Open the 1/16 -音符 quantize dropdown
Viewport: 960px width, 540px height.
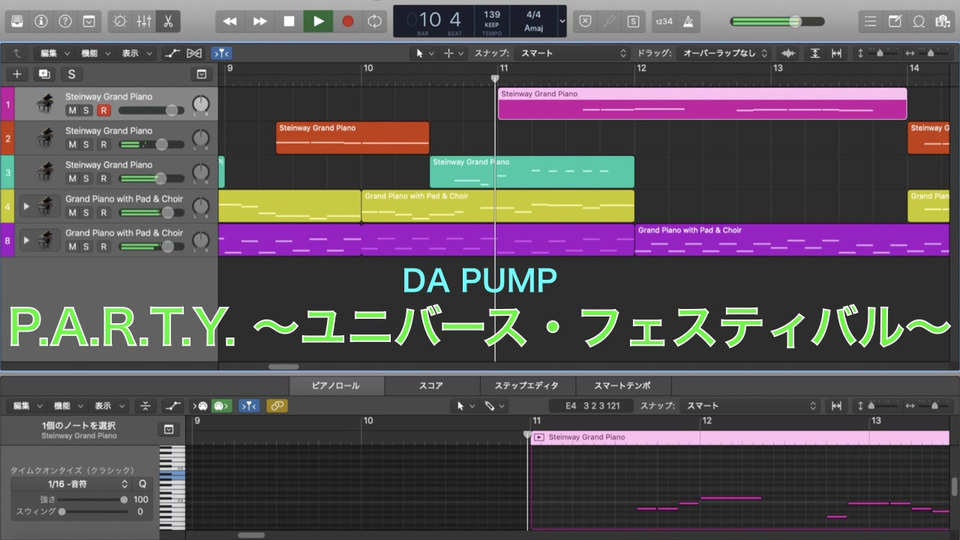71,484
